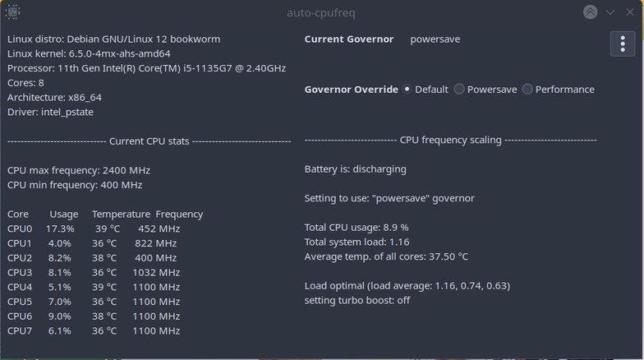Minimize the window with the down-chevron icon
This screenshot has width=644, height=360.
pos(610,12)
